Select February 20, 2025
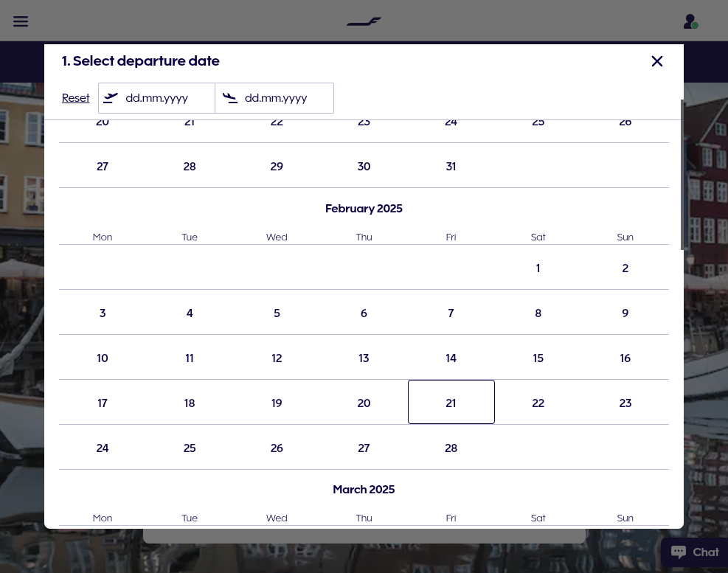 pyautogui.click(x=364, y=403)
